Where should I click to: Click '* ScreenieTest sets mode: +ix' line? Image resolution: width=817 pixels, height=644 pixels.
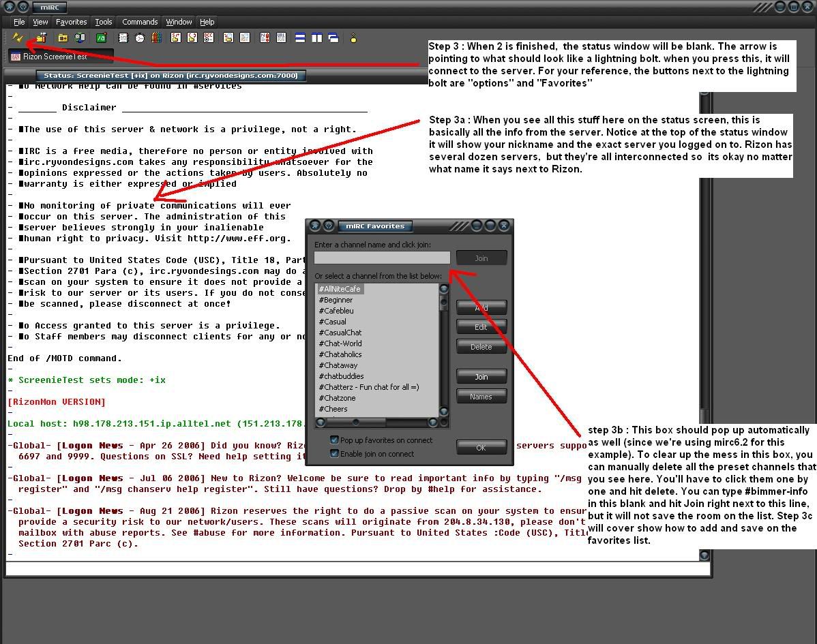pyautogui.click(x=87, y=380)
